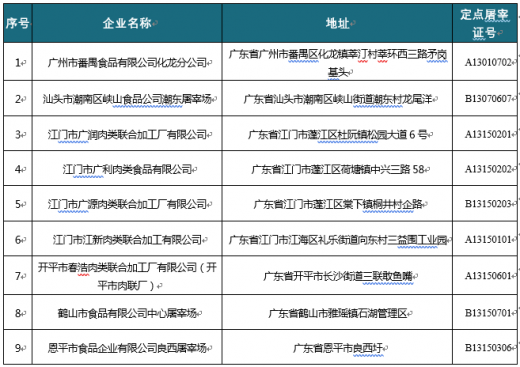Image resolution: width=520 pixels, height=367 pixels.
Task: Click certificate number B13150306
Action: (x=488, y=348)
